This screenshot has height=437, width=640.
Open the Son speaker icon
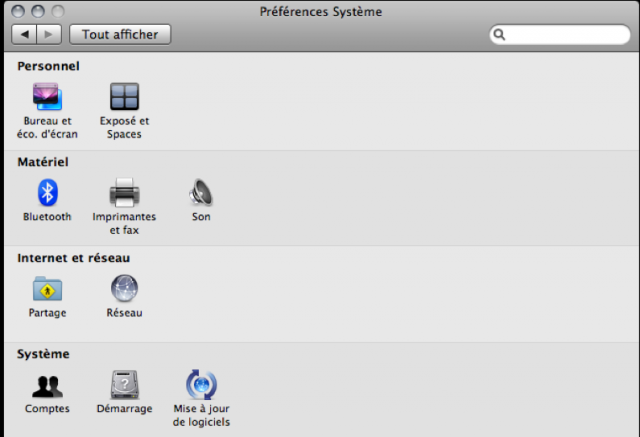(x=201, y=192)
